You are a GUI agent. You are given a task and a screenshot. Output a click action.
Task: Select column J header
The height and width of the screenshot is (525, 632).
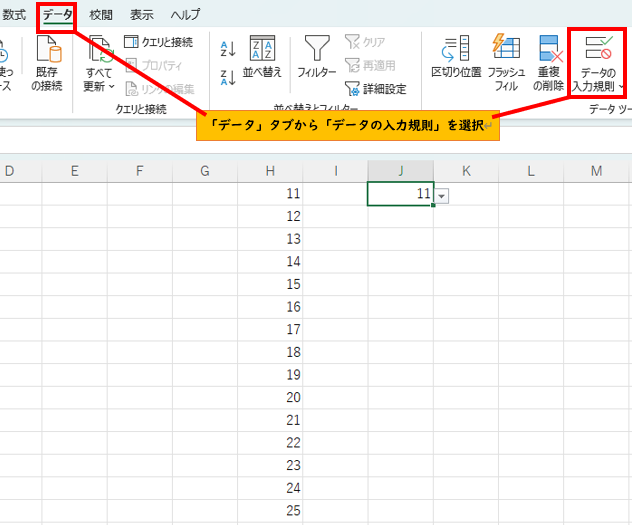401,171
